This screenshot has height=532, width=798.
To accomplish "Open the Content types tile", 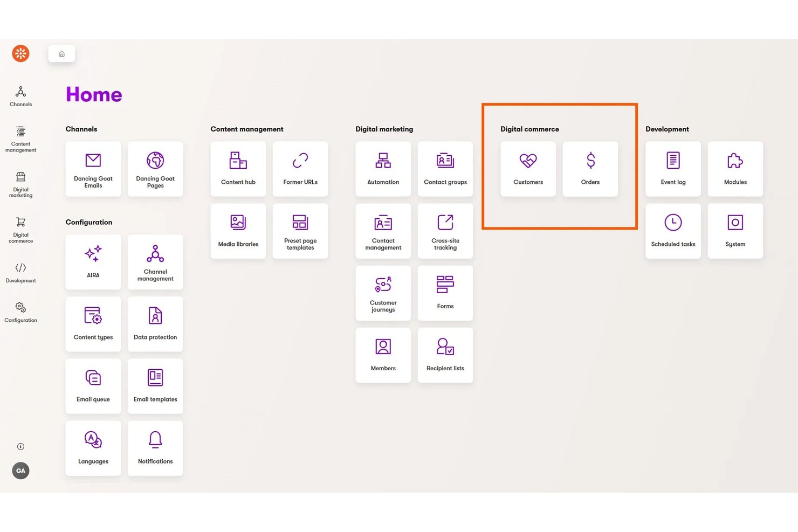I will [x=93, y=324].
